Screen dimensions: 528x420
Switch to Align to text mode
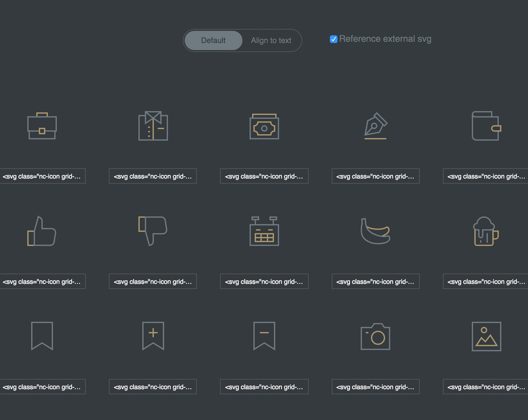(x=271, y=40)
